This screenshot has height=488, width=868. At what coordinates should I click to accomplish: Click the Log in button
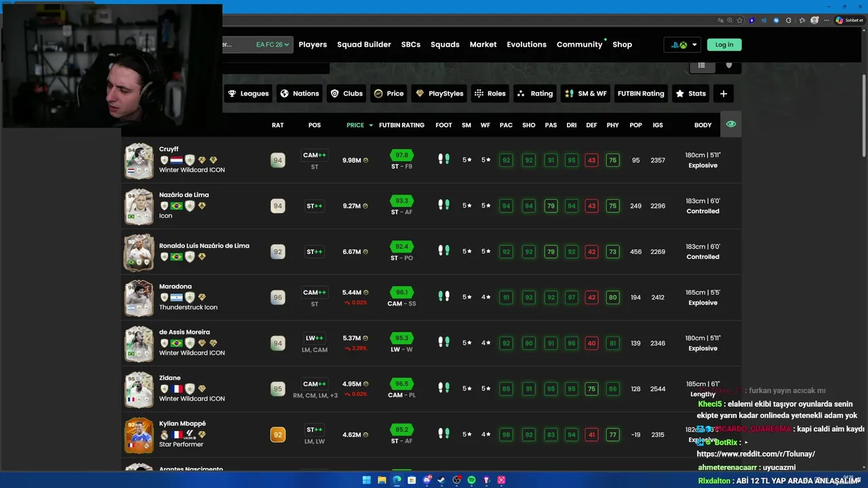[x=724, y=45]
